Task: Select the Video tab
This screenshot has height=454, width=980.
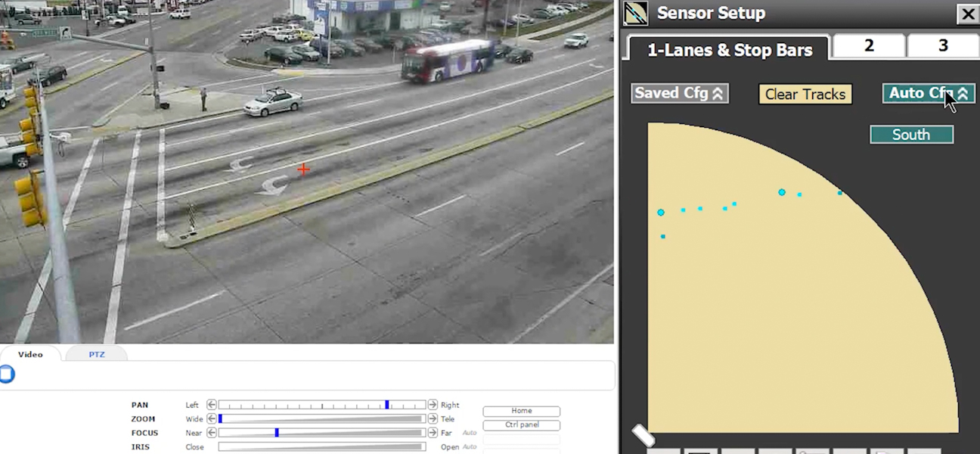Action: [x=30, y=354]
